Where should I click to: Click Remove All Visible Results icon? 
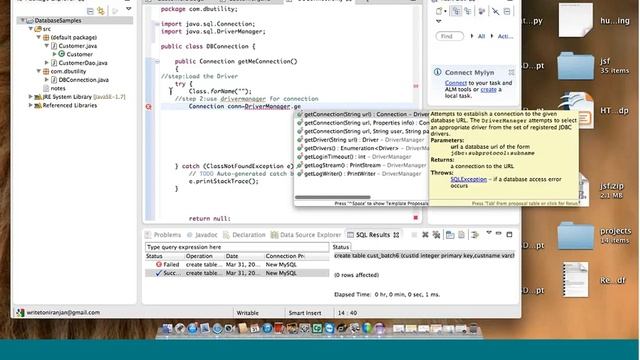[436, 235]
